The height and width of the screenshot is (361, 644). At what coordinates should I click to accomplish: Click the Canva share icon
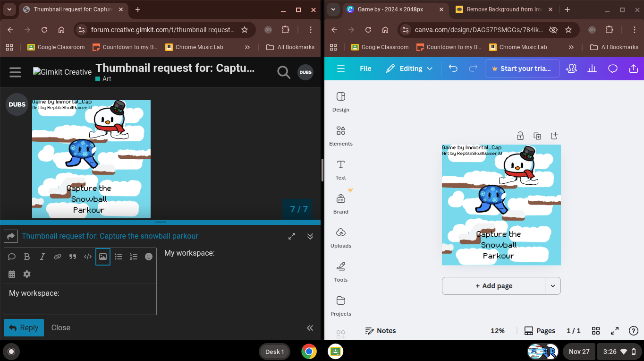click(x=633, y=69)
